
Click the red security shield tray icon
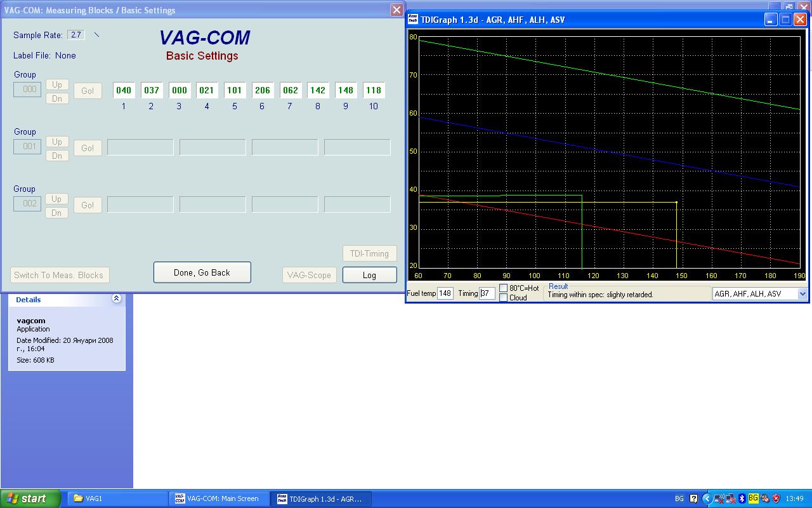click(776, 498)
